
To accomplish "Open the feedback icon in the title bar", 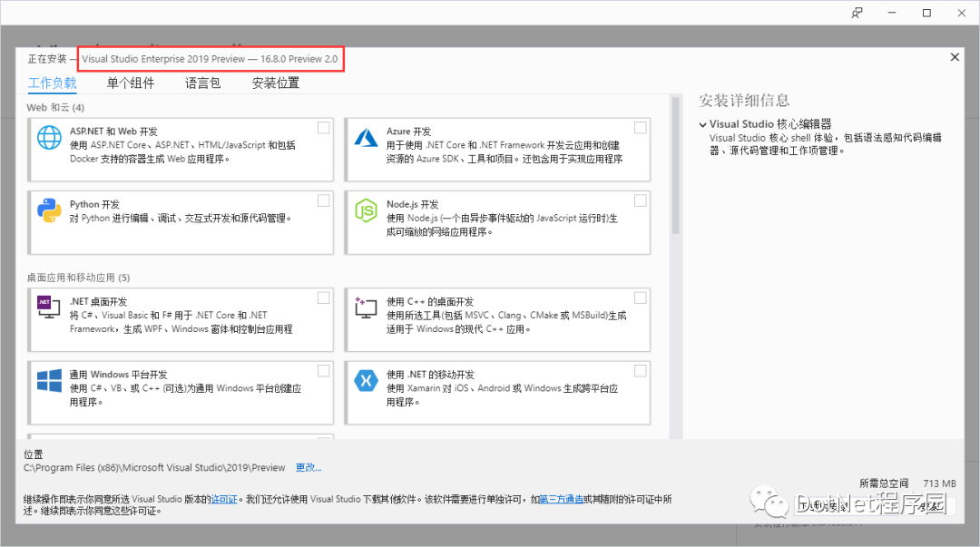I will pos(857,13).
